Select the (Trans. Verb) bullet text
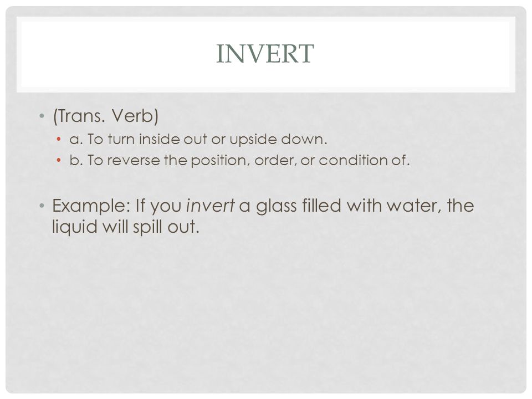The width and height of the screenshot is (532, 399). pyautogui.click(x=105, y=116)
